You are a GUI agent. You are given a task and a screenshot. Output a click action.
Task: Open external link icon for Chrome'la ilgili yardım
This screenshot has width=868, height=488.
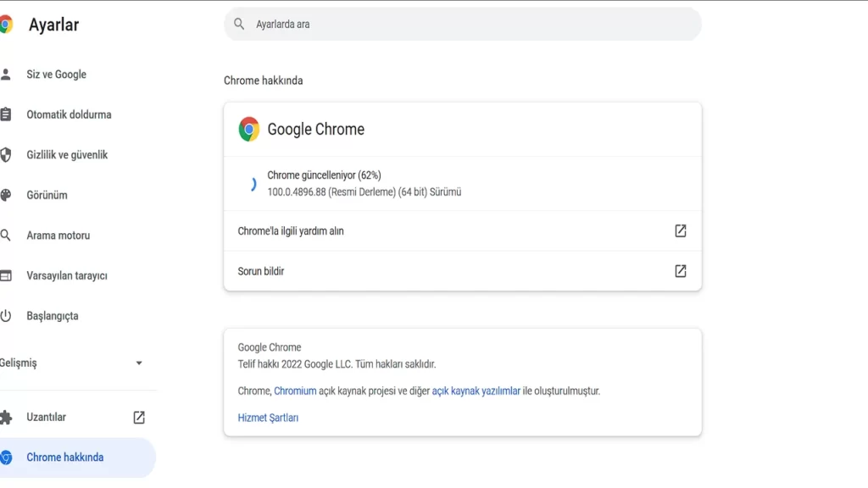tap(680, 230)
